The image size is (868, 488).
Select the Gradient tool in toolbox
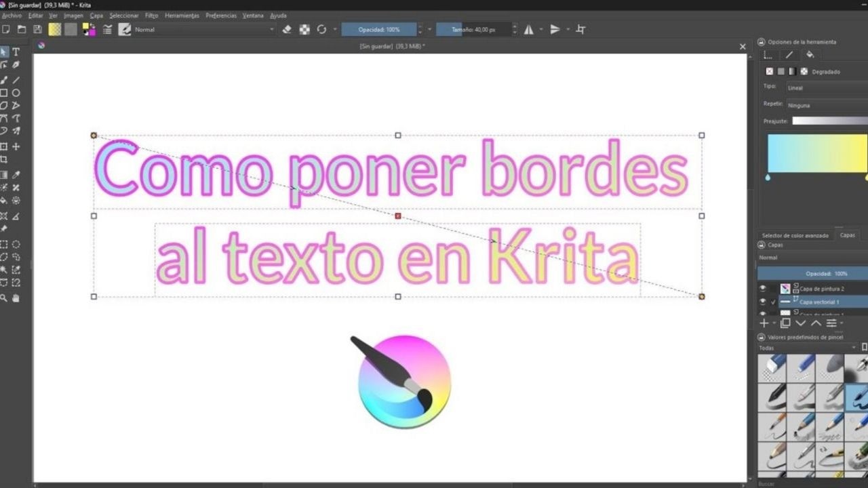(4, 175)
